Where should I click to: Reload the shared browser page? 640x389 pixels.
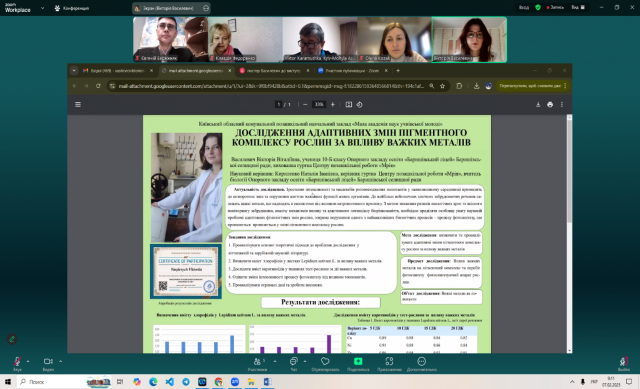98,86
